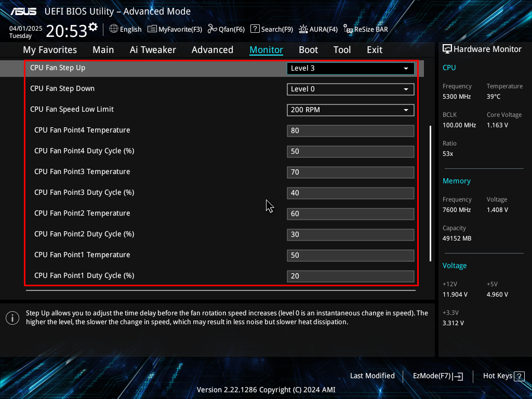The image size is (532, 399).
Task: Edit CPU Fan Point4 Duty Cycle field
Action: click(351, 151)
